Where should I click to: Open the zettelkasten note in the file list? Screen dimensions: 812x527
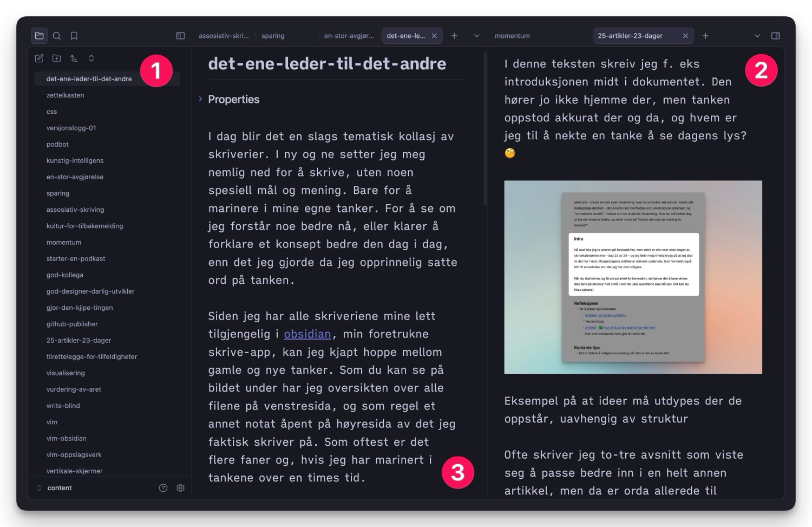point(66,95)
